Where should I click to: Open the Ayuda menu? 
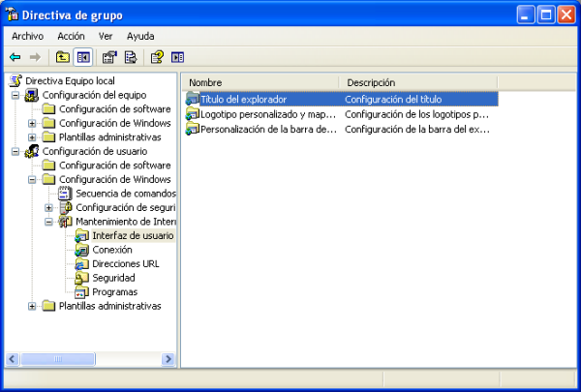[x=140, y=36]
